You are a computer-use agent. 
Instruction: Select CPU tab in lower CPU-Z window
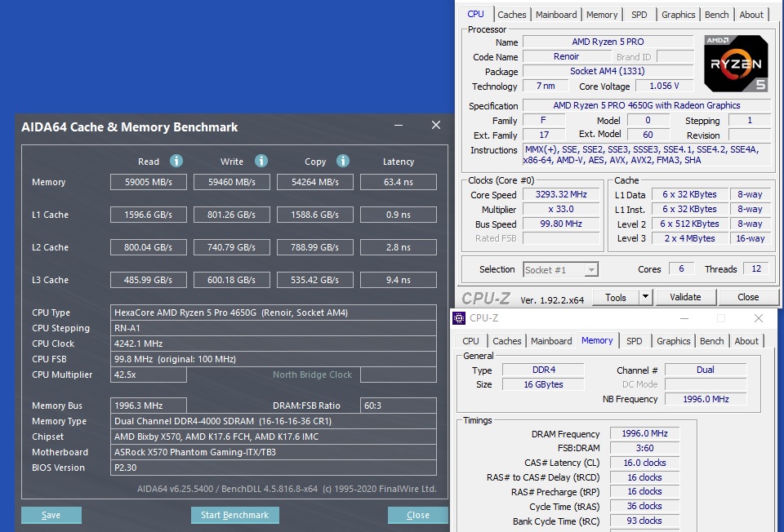pyautogui.click(x=470, y=341)
